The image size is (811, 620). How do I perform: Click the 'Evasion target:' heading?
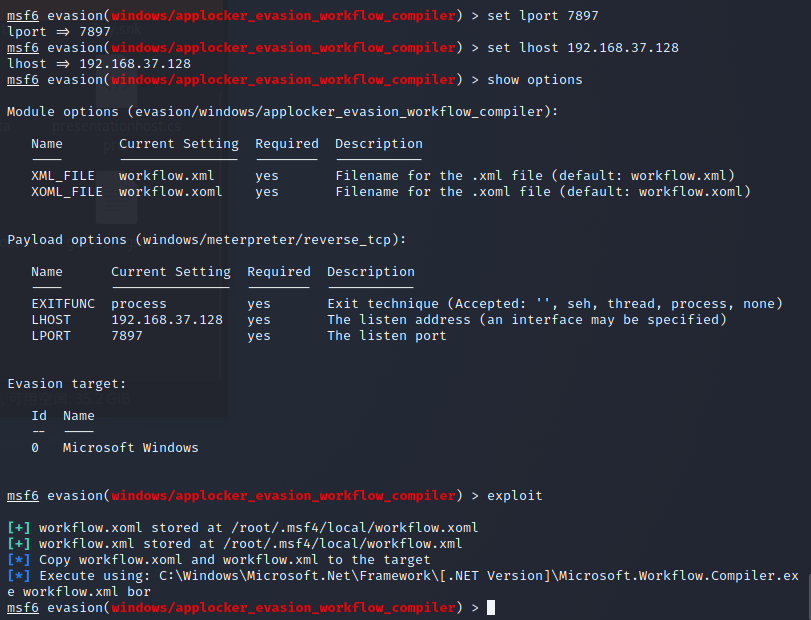66,384
